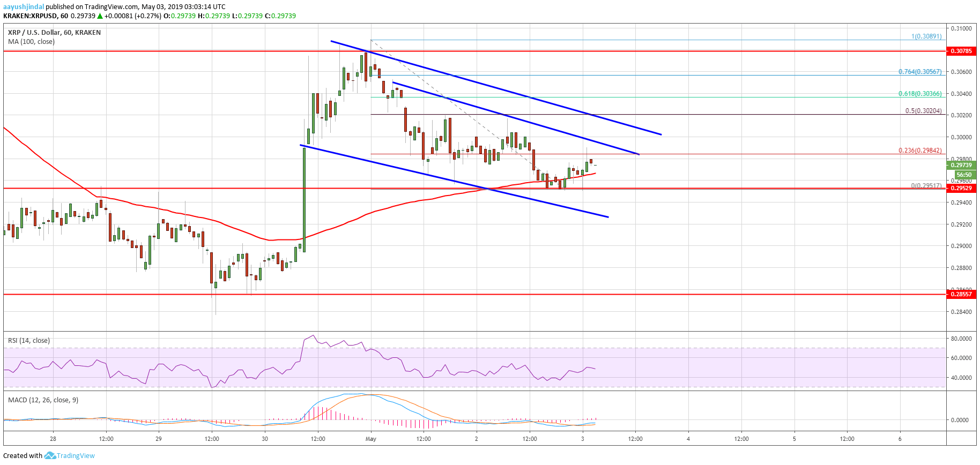Click the 'May' date label on time axis
This screenshot has height=465, width=980.
[371, 439]
